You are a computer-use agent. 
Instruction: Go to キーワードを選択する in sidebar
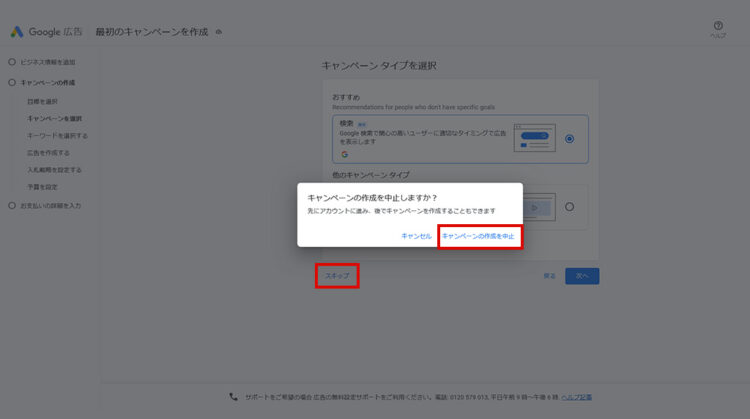(x=57, y=135)
